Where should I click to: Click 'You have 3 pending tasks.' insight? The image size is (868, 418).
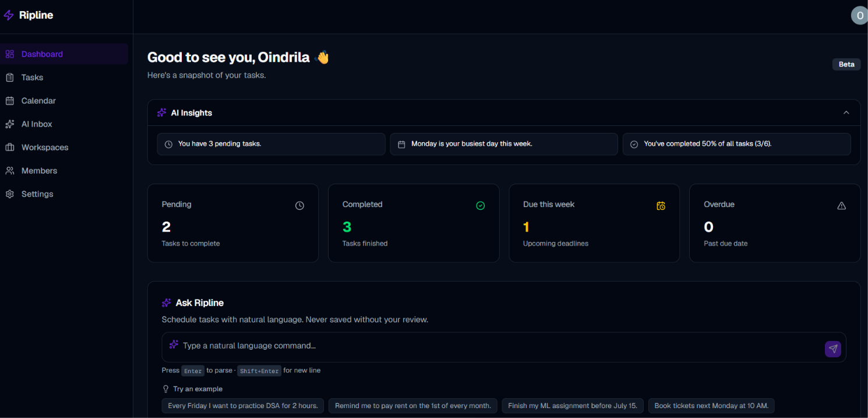pos(271,144)
